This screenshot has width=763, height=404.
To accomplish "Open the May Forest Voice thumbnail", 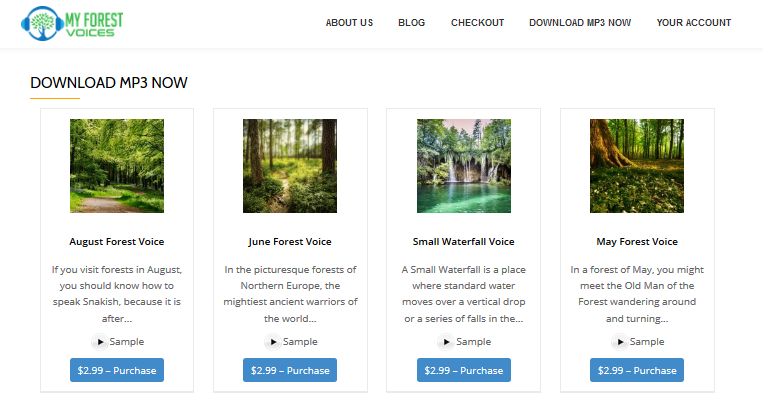I will point(637,166).
